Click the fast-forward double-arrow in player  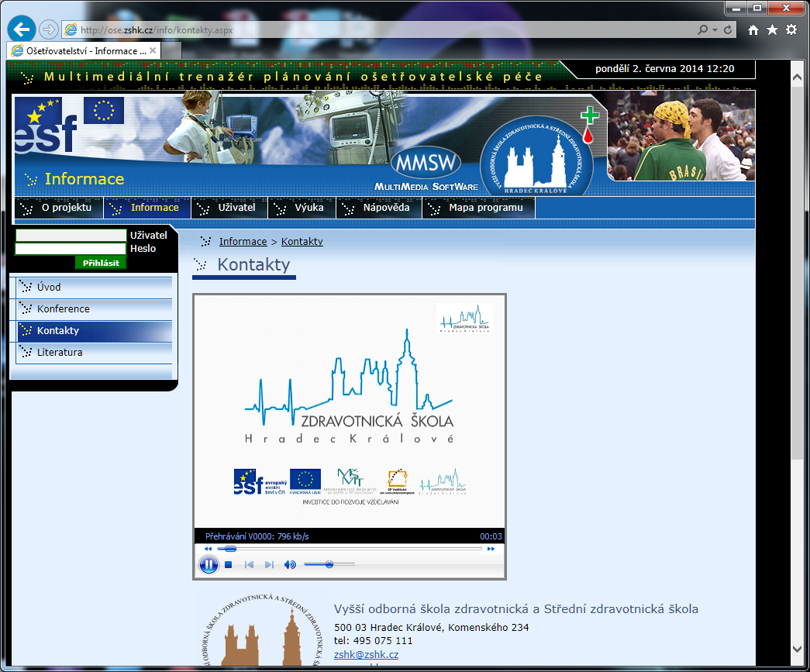click(491, 549)
